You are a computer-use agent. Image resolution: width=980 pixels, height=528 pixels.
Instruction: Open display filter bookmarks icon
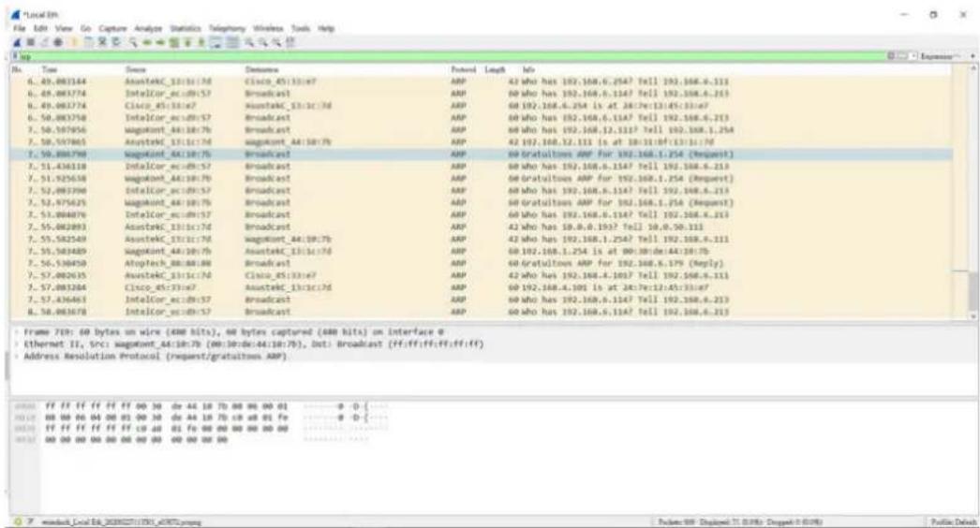(15, 56)
